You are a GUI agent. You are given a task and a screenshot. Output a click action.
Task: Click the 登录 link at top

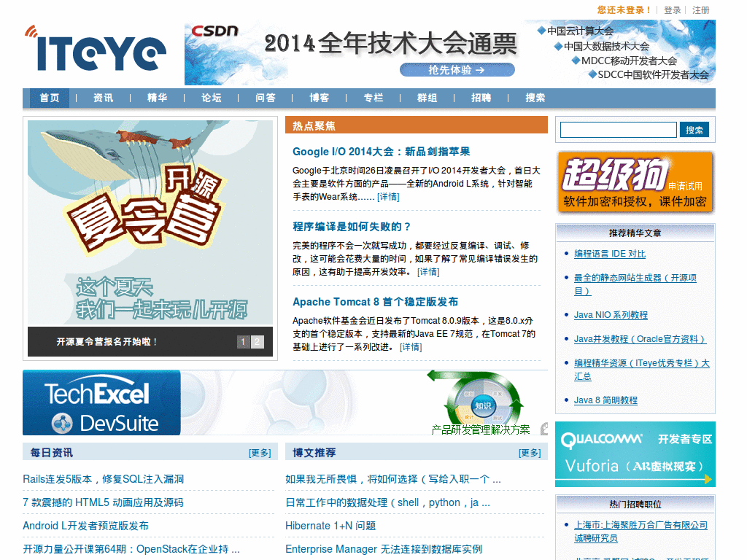click(672, 10)
